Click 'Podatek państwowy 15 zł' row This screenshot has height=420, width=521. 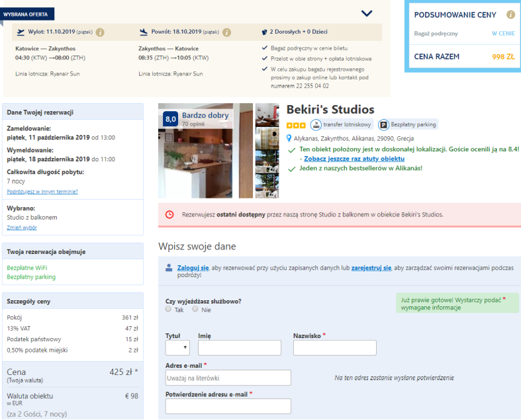pyautogui.click(x=72, y=339)
